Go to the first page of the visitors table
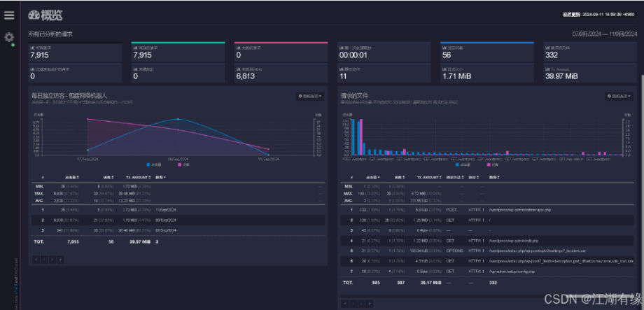The image size is (644, 310). pos(36,259)
